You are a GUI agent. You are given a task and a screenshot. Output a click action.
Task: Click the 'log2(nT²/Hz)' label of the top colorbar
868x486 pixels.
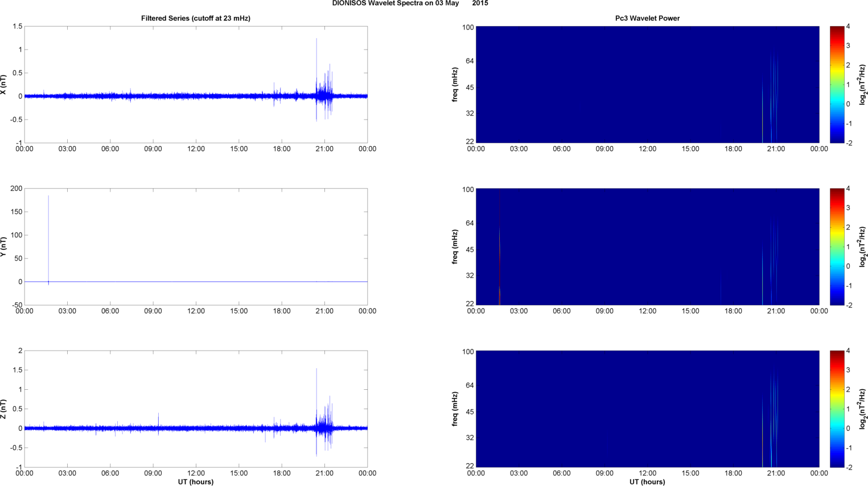click(862, 85)
